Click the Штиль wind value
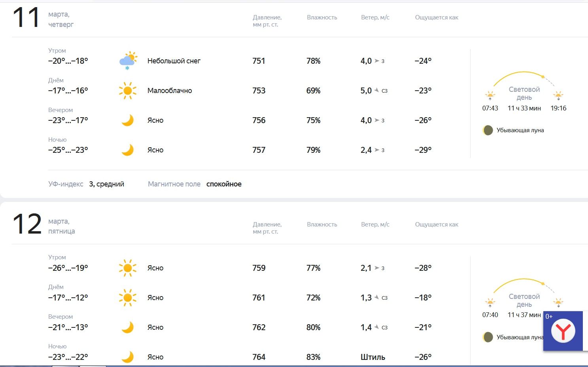Viewport: 588px width, 367px height. (372, 357)
